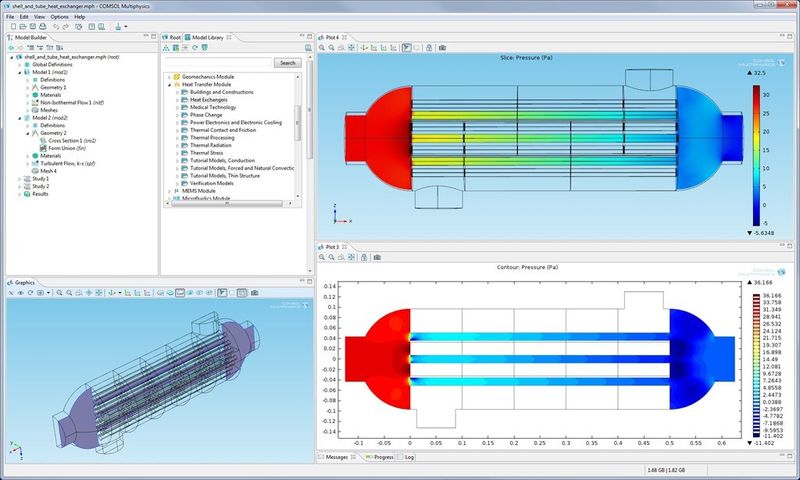Screen dimensions: 800x480
Task: Click the Open file icon in main toolbar
Action: pyautogui.click(x=23, y=27)
